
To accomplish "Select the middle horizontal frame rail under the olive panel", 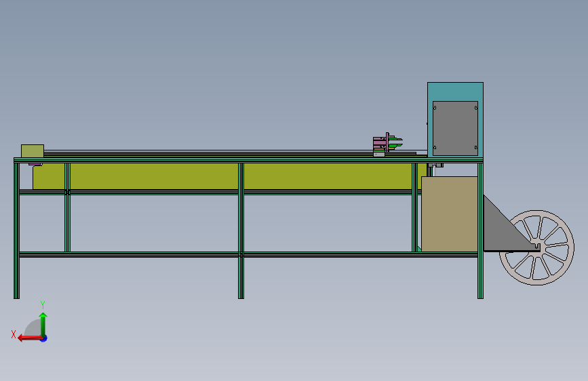I will coord(220,193).
